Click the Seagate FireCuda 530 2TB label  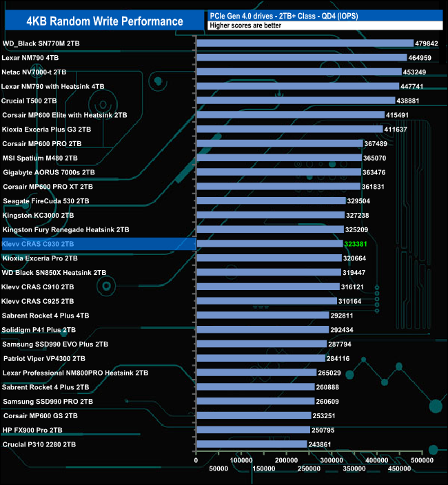click(x=46, y=201)
